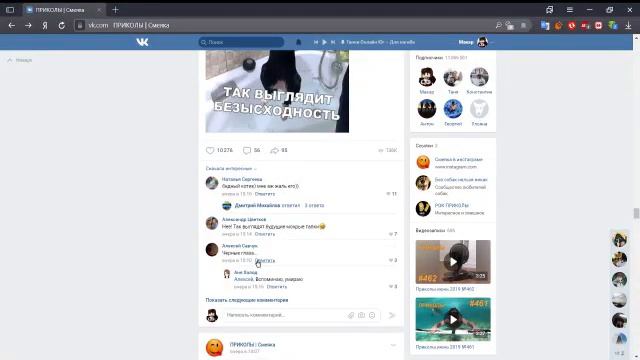This screenshot has width=640, height=360.
Task: Open a new tab with the plus button
Action: pyautogui.click(x=115, y=10)
